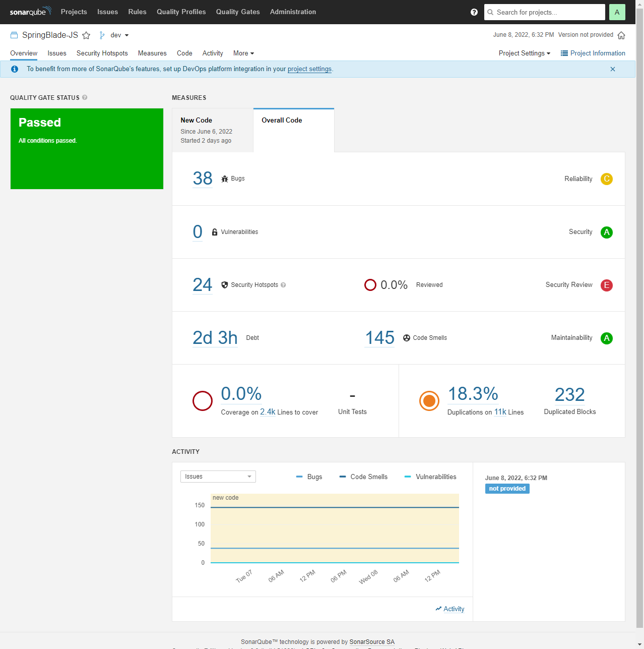Click the magnifier icon in search box
Viewport: 644px width, 649px height.
coord(490,12)
